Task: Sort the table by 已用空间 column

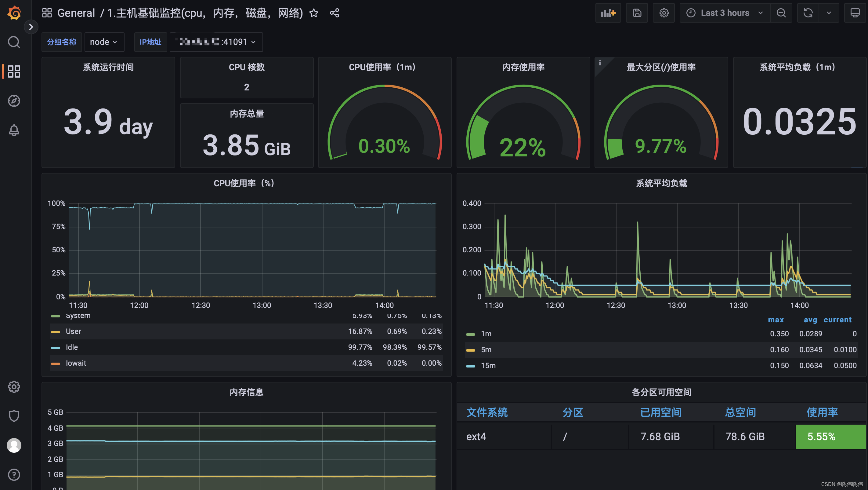Action: (660, 412)
